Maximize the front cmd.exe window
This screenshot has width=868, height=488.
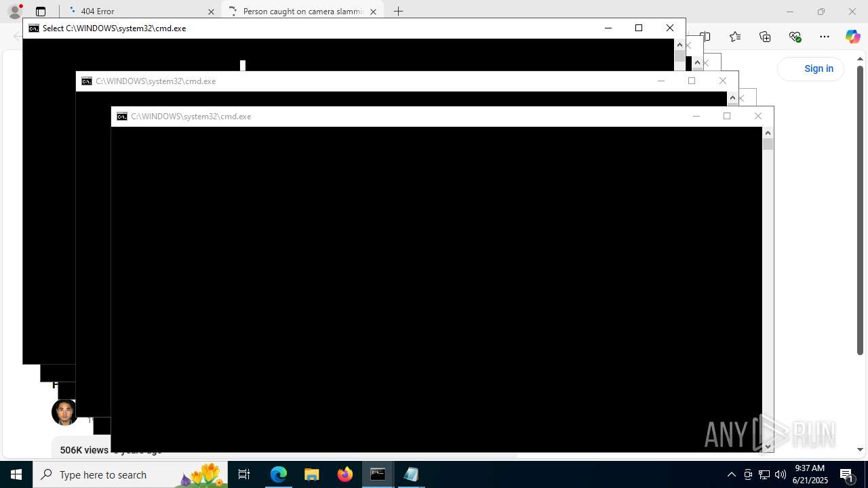tap(727, 117)
